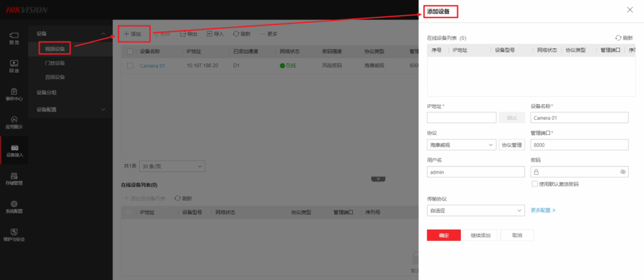Click the 密码强度 column header

332,51
